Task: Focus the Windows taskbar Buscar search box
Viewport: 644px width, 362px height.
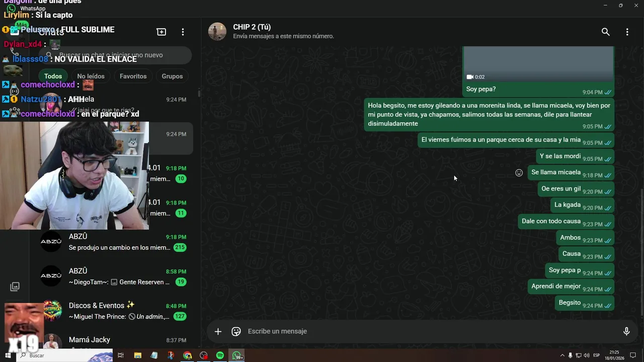Action: coord(64,355)
